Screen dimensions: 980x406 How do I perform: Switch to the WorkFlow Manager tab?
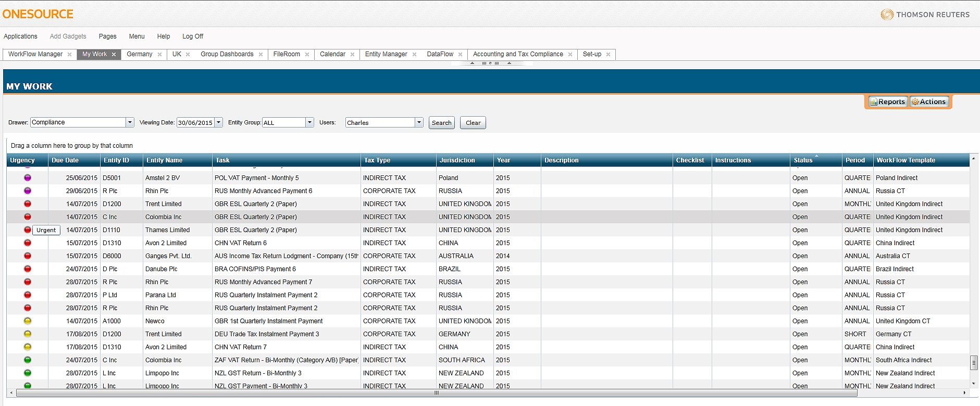coord(35,54)
